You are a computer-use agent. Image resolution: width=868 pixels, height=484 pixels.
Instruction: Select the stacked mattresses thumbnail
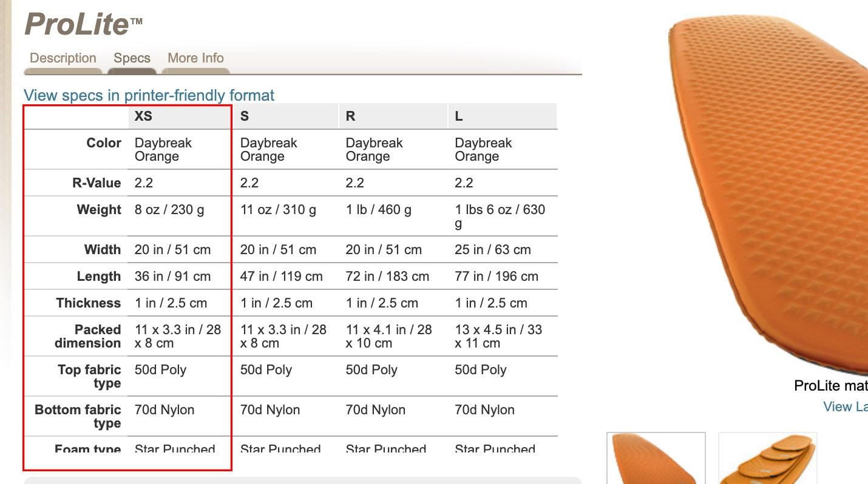point(768,458)
